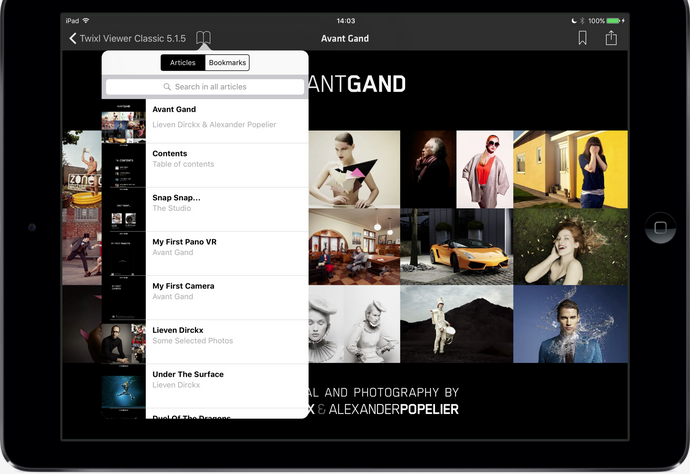Tap the woman in red sunglasses photo
690x474 pixels.
pyautogui.click(x=484, y=169)
